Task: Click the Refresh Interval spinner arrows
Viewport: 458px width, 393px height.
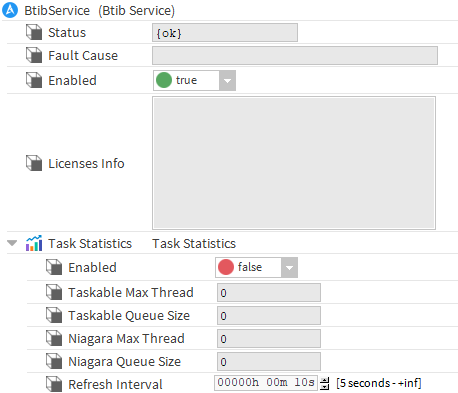Action: coord(324,383)
